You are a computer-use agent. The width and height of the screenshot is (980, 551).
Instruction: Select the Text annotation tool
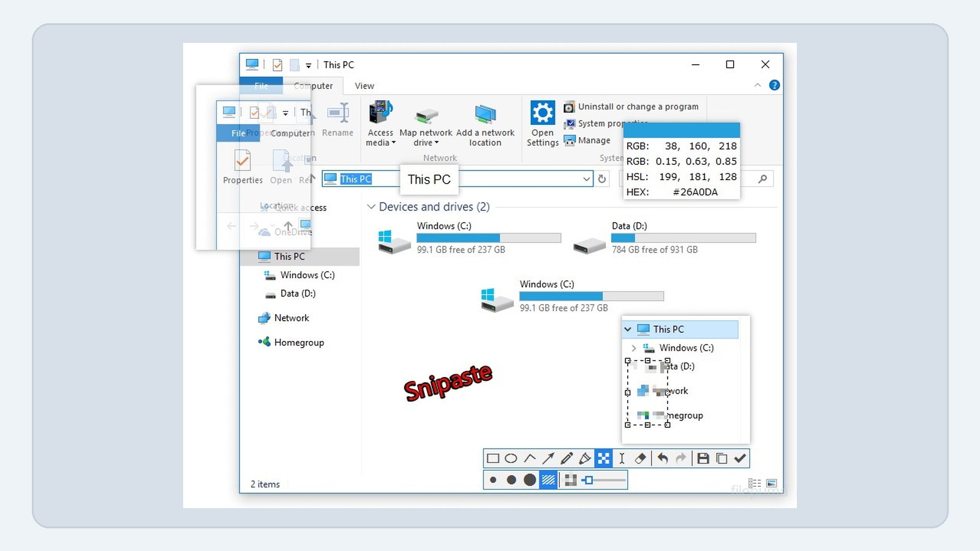click(622, 459)
